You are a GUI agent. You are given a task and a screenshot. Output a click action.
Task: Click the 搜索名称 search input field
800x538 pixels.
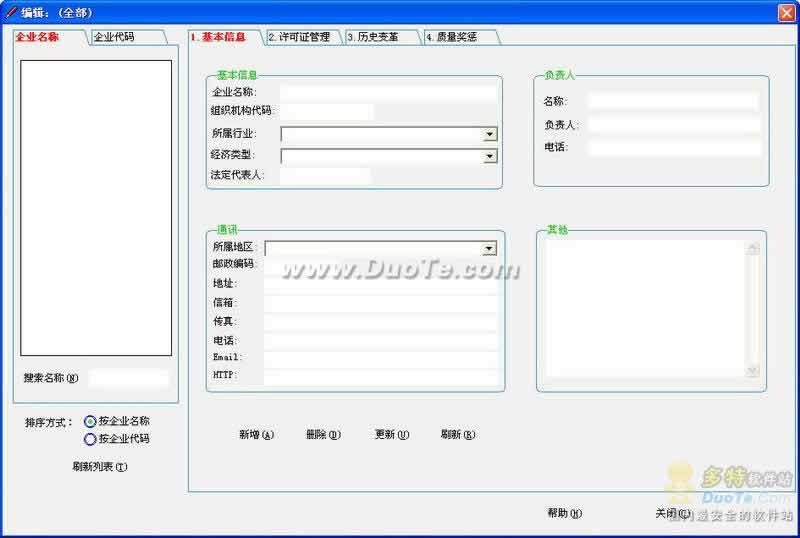[128, 378]
